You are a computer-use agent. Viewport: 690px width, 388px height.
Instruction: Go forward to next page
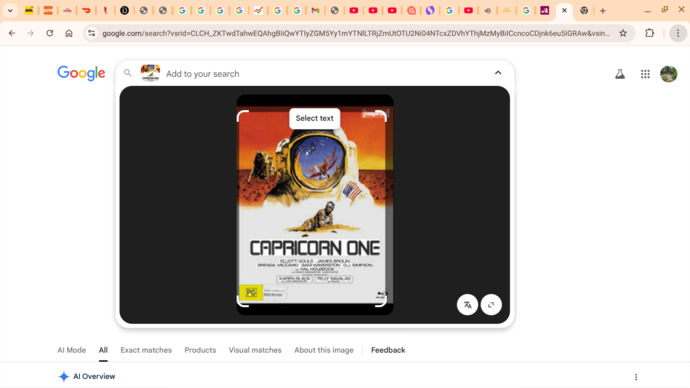tap(30, 33)
